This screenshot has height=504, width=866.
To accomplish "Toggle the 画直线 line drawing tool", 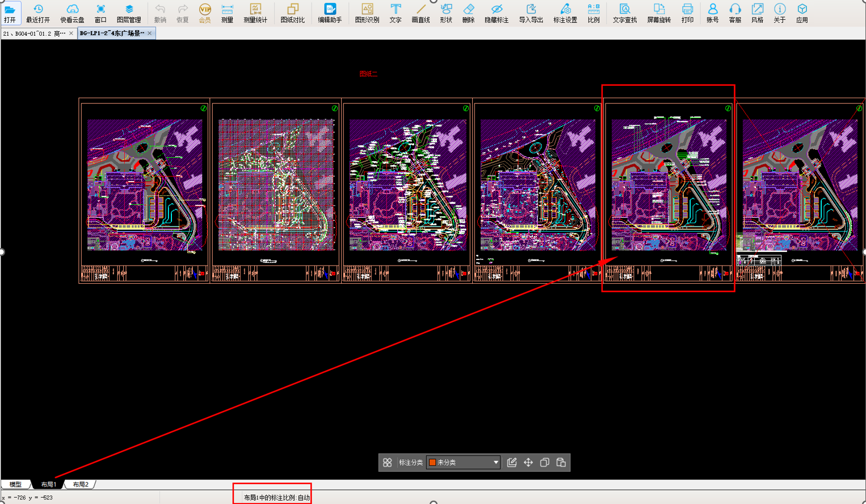I will (x=421, y=13).
